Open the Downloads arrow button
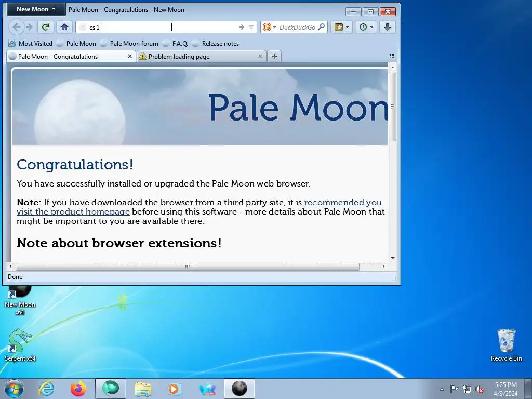532x399 pixels. click(x=388, y=27)
